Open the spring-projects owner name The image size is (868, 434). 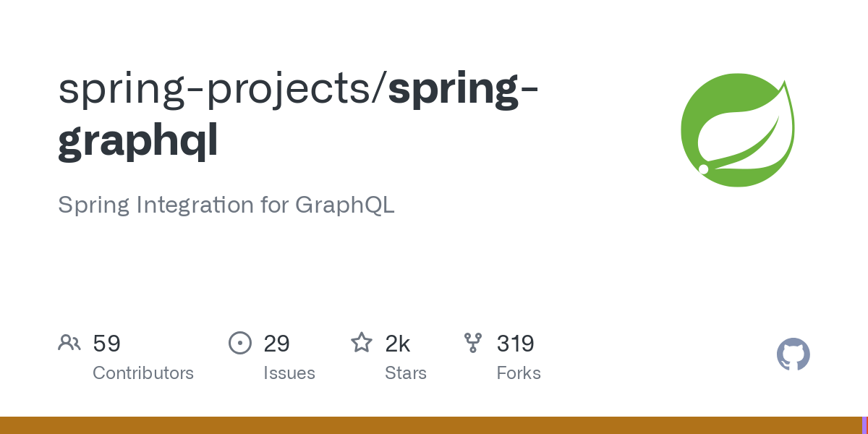[219, 89]
